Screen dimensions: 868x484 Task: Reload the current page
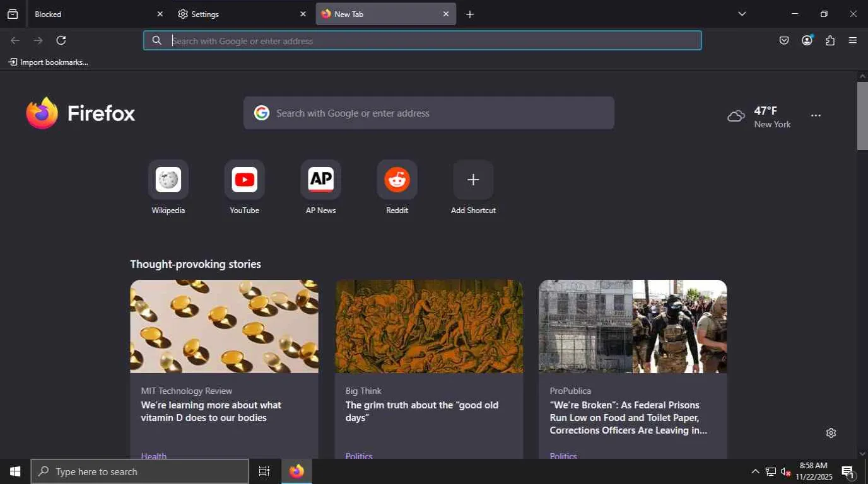click(x=61, y=40)
